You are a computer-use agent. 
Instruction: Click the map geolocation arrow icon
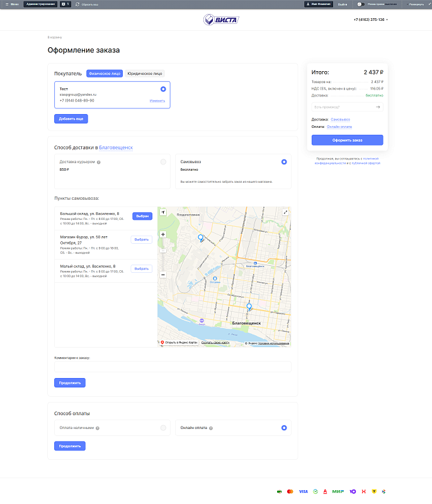(x=163, y=213)
